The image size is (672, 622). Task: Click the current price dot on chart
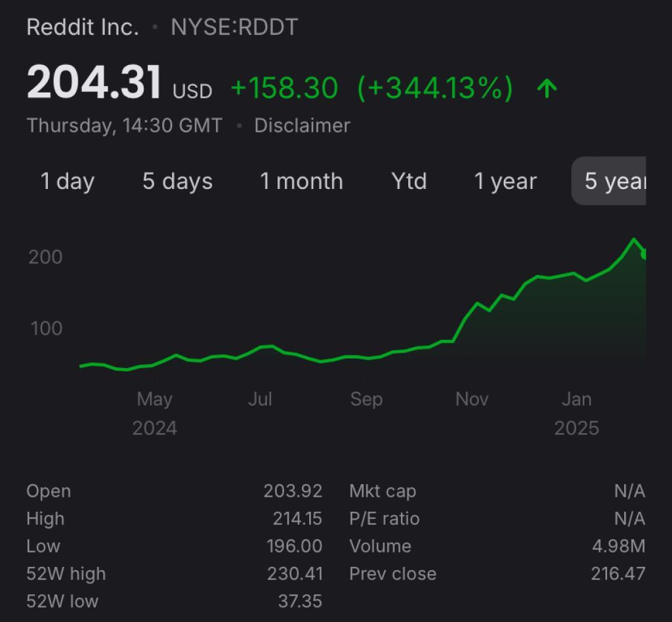tap(644, 255)
